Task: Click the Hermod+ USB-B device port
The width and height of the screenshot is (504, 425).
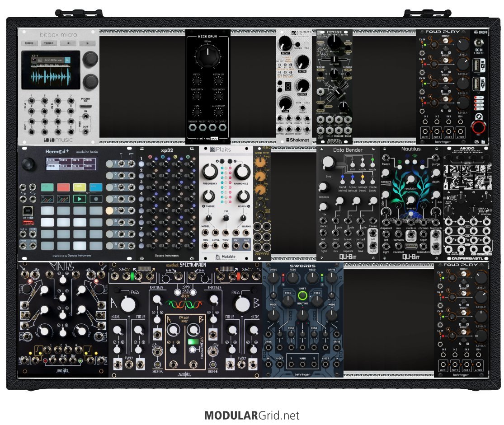Action: coord(28,211)
